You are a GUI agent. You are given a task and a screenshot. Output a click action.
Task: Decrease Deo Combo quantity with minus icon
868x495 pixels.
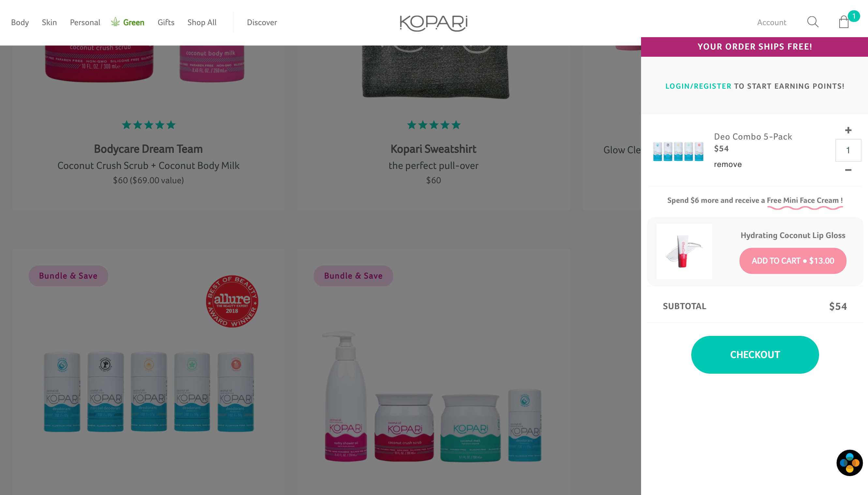point(849,170)
